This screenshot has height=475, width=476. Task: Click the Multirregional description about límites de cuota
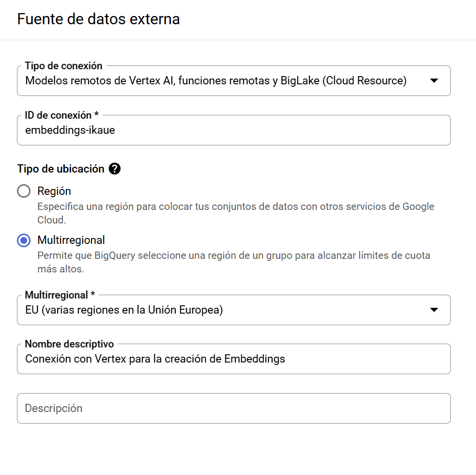click(x=234, y=262)
